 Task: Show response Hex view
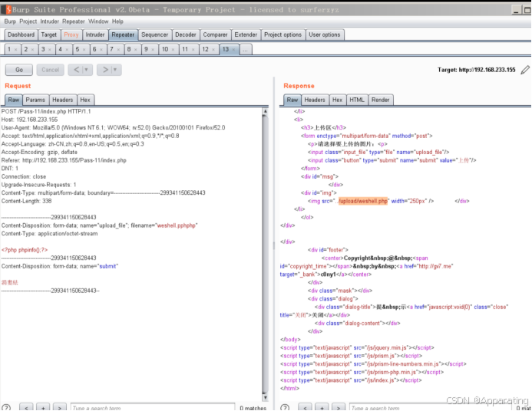click(x=337, y=100)
